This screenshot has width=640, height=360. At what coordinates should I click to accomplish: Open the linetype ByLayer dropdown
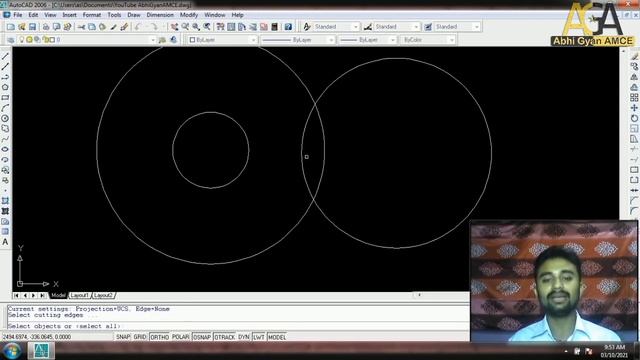tap(331, 40)
